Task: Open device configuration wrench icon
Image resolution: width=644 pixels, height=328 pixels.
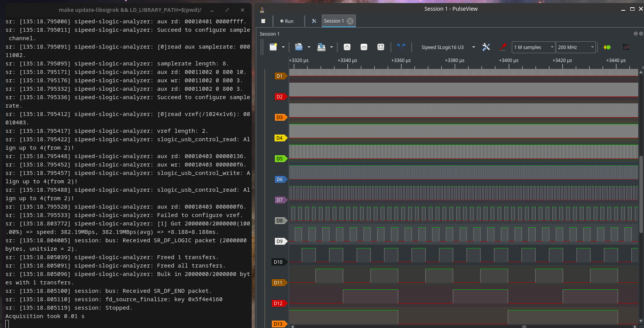Action: (x=486, y=47)
